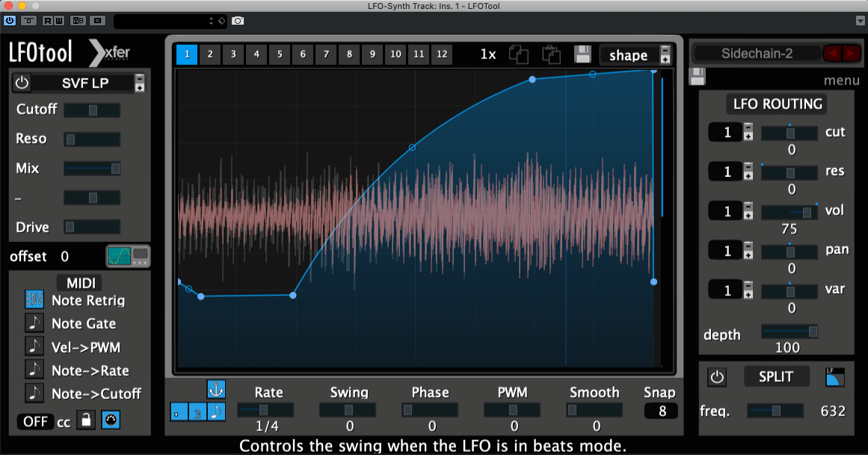The height and width of the screenshot is (455, 868).
Task: Open the plugin menu
Action: click(841, 81)
